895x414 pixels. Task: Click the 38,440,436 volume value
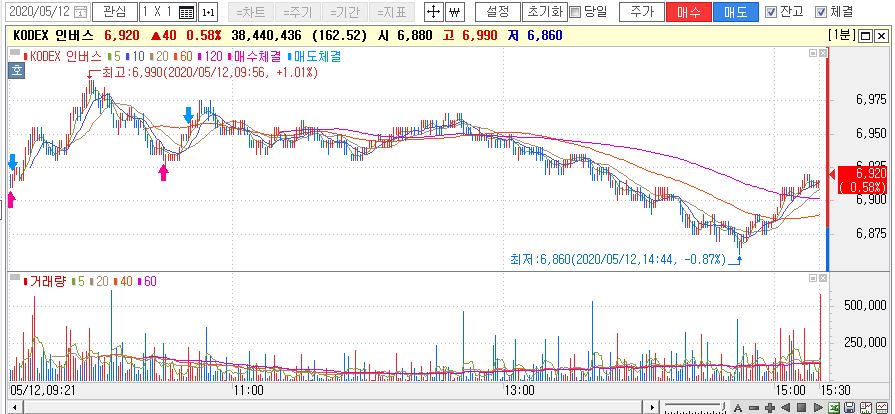click(266, 35)
